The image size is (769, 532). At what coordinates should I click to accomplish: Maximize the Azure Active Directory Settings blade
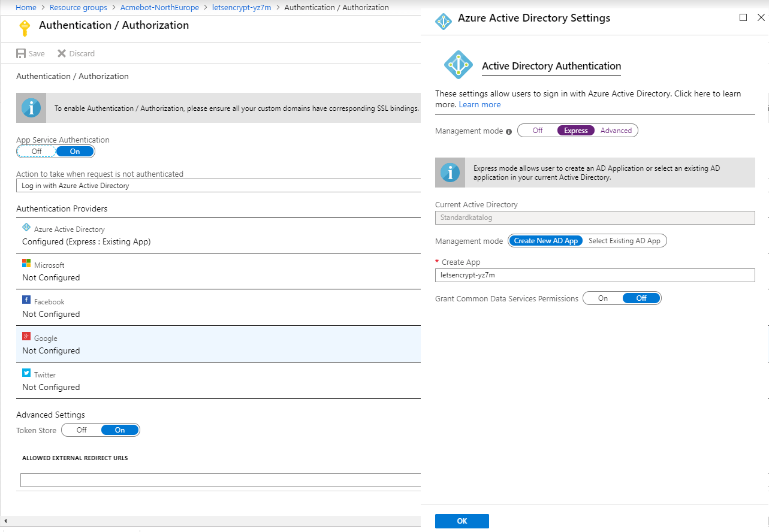tap(743, 17)
